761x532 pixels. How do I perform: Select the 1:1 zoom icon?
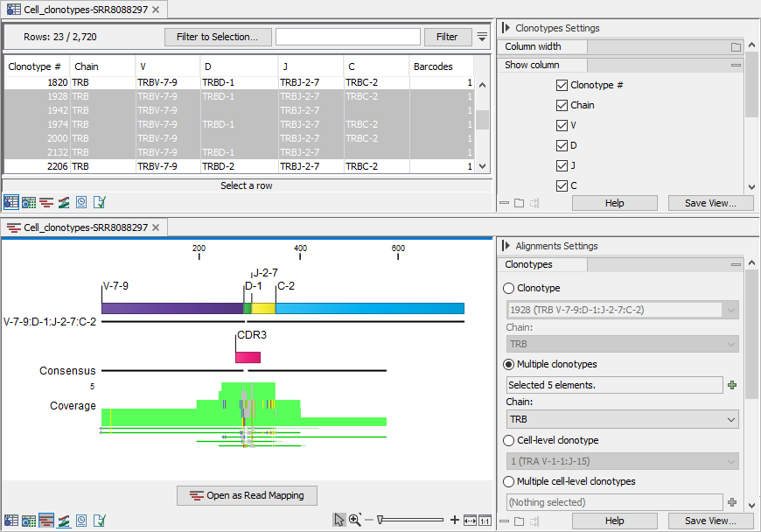coord(485,520)
